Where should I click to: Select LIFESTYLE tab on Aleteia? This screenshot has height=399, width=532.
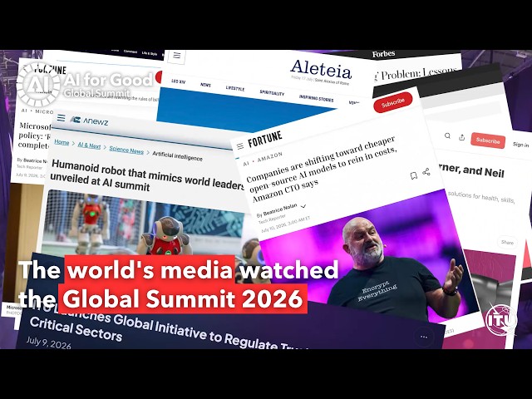click(235, 88)
